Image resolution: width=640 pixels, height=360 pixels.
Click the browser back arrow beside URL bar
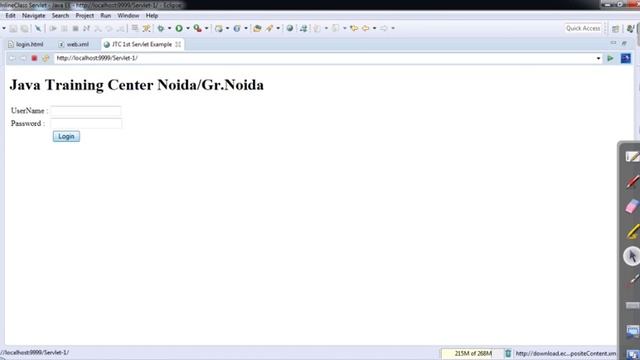[x=12, y=58]
